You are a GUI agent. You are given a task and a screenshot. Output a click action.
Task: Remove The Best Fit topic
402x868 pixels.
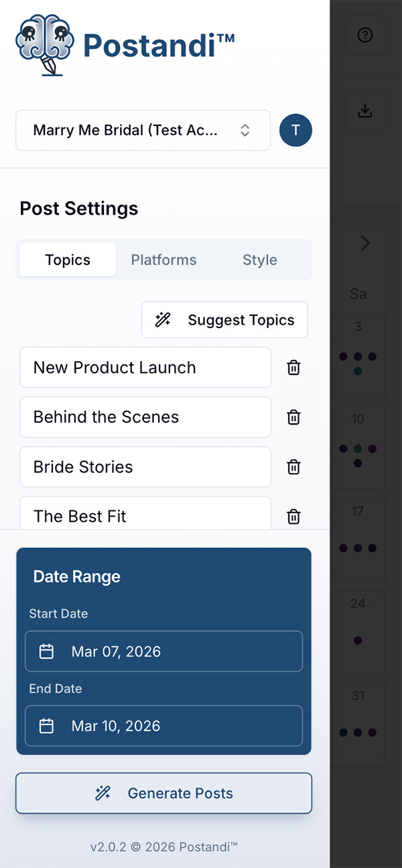pos(293,517)
